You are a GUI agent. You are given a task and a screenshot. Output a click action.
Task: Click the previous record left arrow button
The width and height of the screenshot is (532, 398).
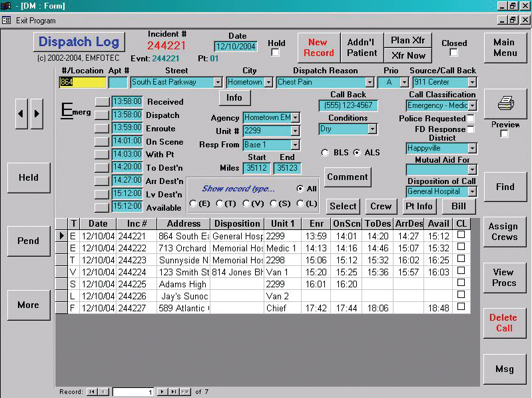click(22, 114)
